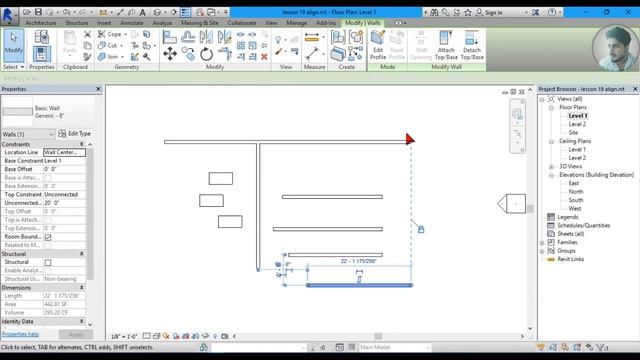Collapse the Constraints section

(82, 144)
